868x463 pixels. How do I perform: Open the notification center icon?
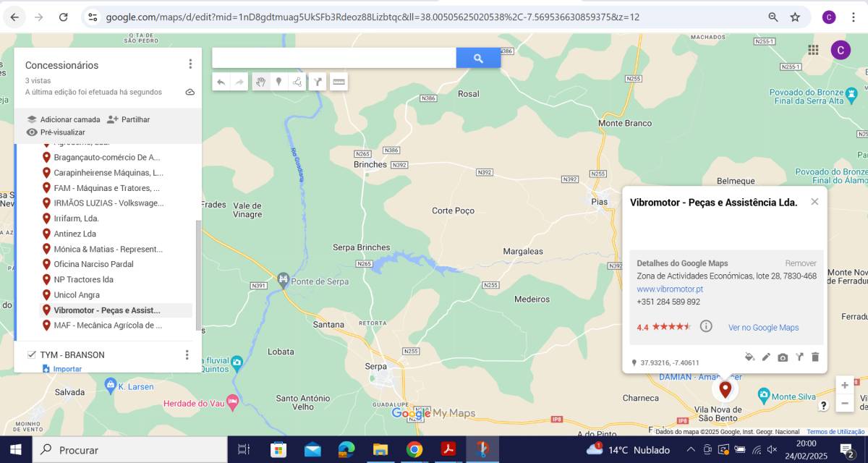(847, 450)
